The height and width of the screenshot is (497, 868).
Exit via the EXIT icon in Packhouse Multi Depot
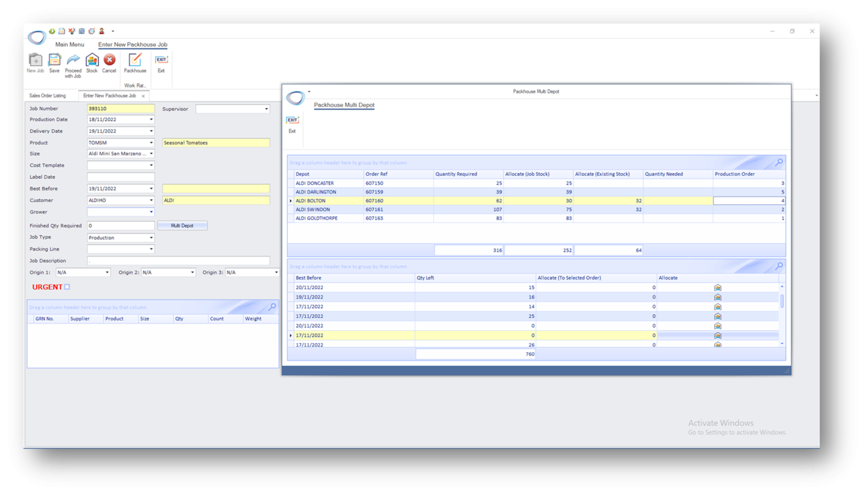coord(292,119)
